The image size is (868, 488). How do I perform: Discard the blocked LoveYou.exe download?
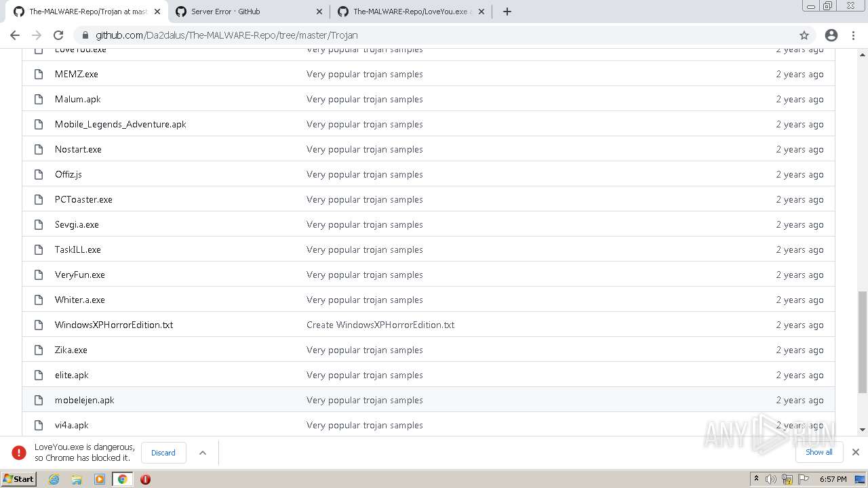point(163,453)
